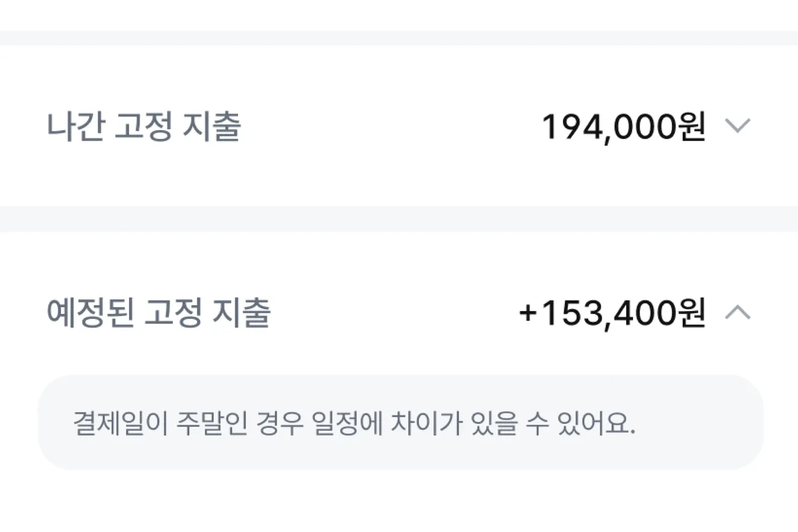Viewport: 798px width, 532px height.
Task: Select the +153,400원 amount
Action: [x=612, y=313]
